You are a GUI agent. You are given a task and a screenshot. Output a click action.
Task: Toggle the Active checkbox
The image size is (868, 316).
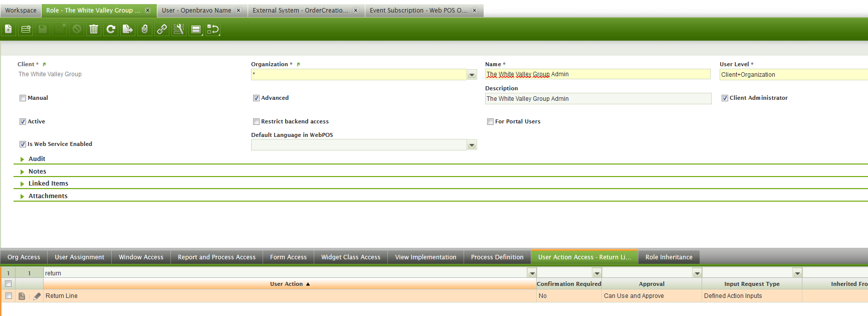[23, 122]
